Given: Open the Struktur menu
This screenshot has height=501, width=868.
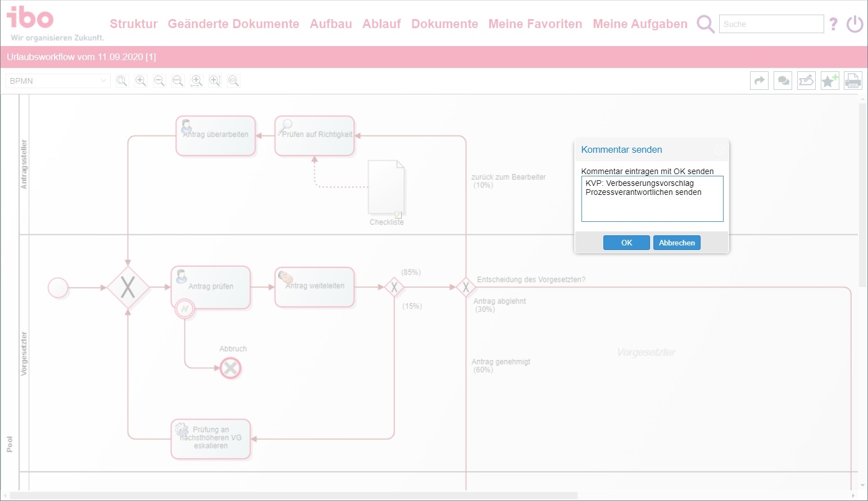Looking at the screenshot, I should click(x=134, y=24).
